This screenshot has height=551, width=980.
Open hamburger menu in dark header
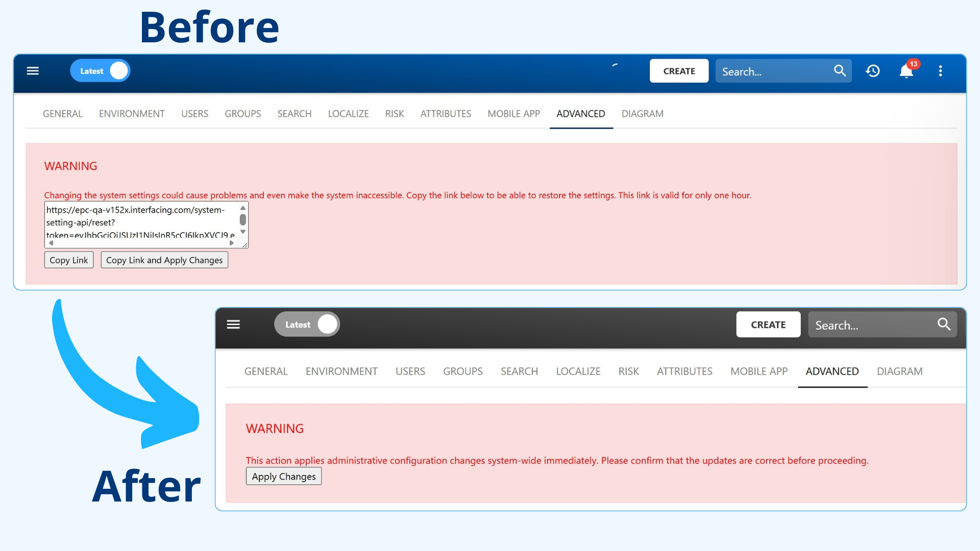click(x=233, y=324)
